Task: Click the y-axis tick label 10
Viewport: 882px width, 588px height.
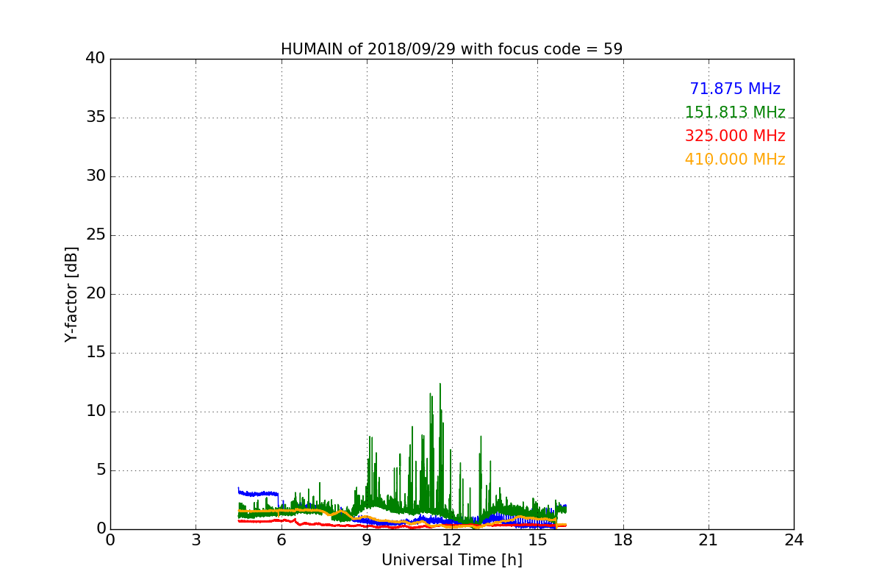Action: (x=95, y=412)
